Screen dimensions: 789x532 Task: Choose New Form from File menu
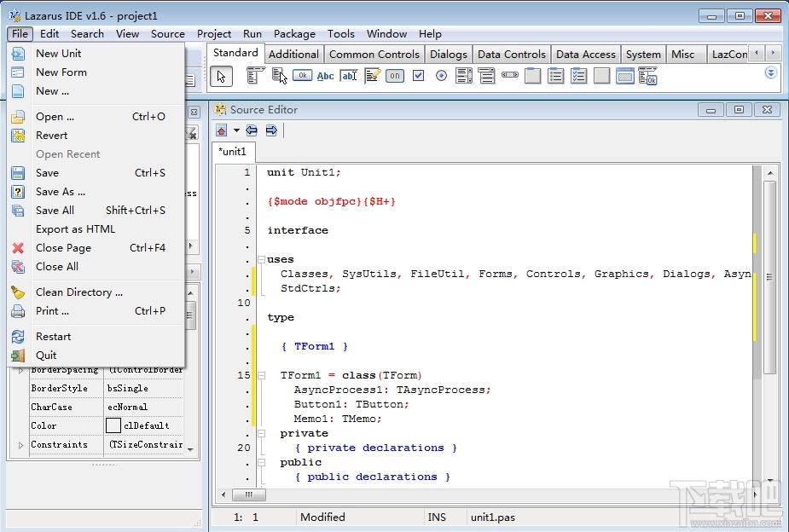point(96,72)
